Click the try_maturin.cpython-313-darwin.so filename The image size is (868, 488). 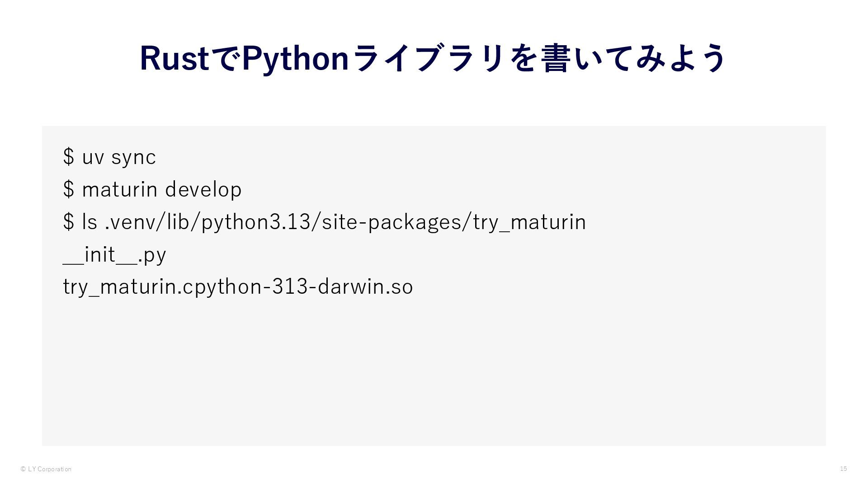pos(238,287)
